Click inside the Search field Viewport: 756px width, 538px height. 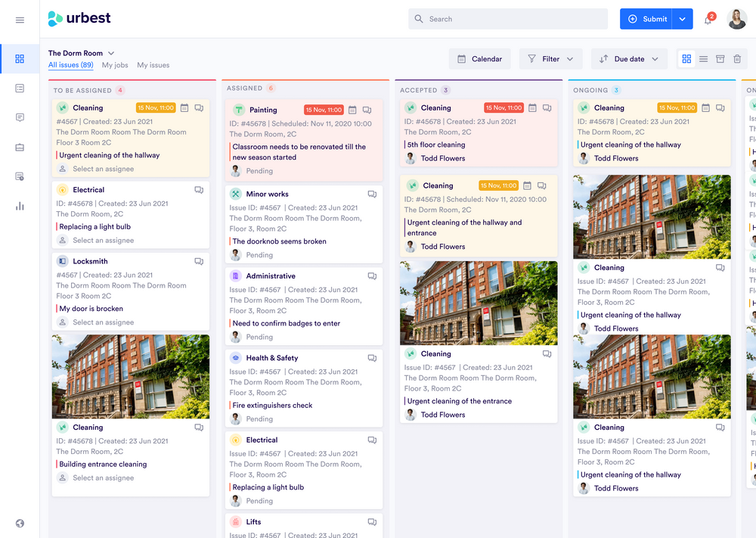(x=507, y=18)
